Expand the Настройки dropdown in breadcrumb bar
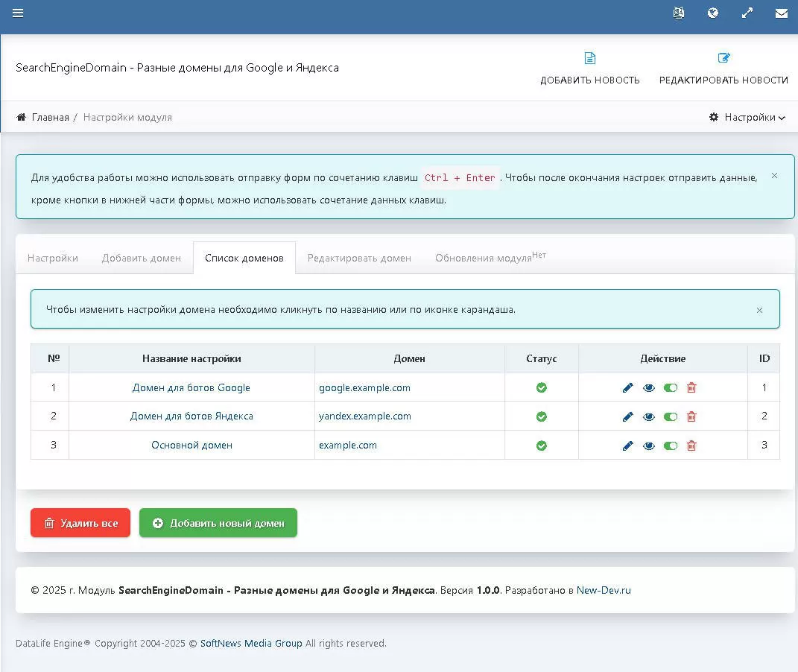Screen dimensions: 798x672 [747, 117]
